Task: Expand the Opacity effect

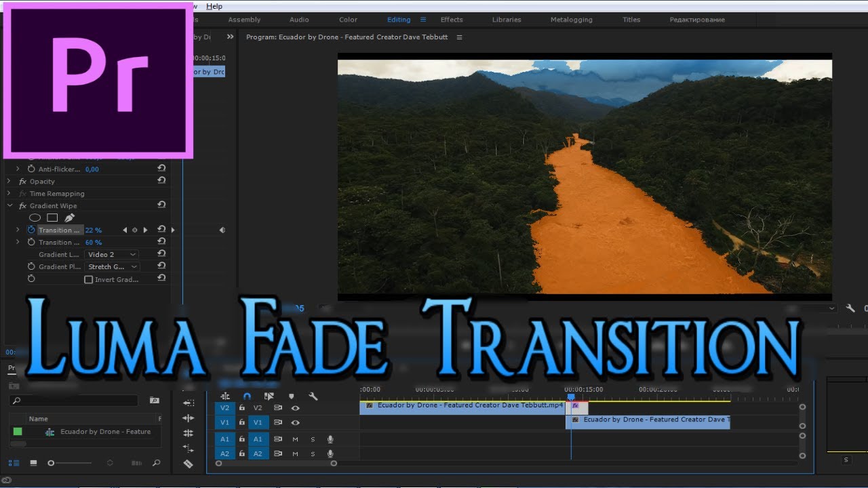Action: 9,182
